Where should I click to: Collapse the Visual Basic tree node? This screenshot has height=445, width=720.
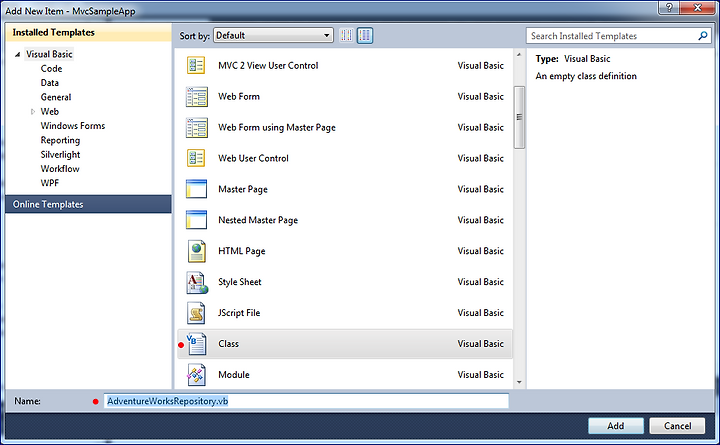[x=17, y=55]
